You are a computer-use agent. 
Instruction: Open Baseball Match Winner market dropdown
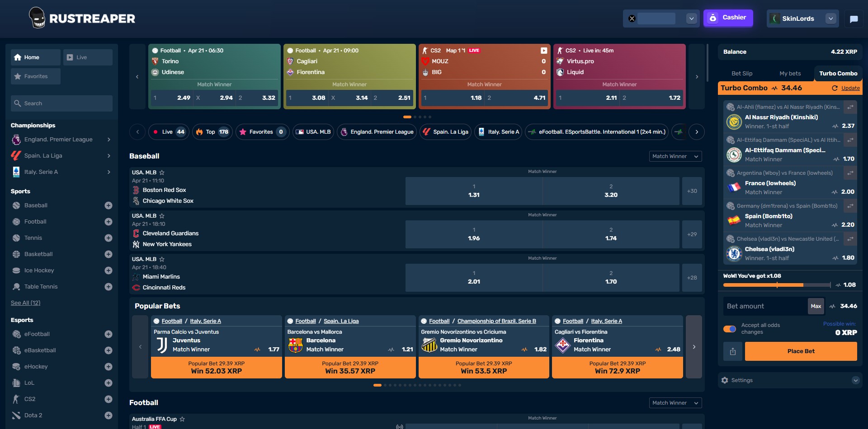point(675,156)
